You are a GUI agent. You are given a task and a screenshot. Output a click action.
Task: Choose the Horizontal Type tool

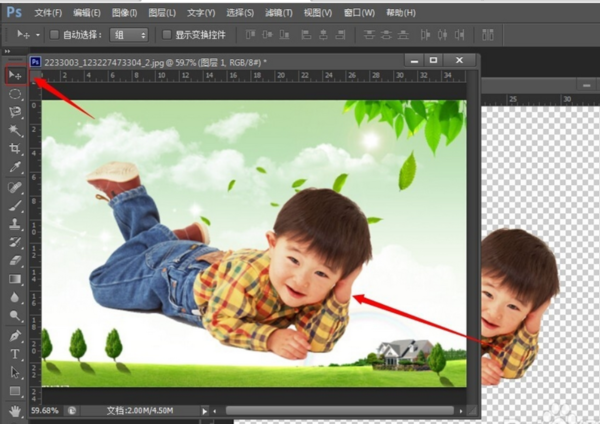pos(15,354)
